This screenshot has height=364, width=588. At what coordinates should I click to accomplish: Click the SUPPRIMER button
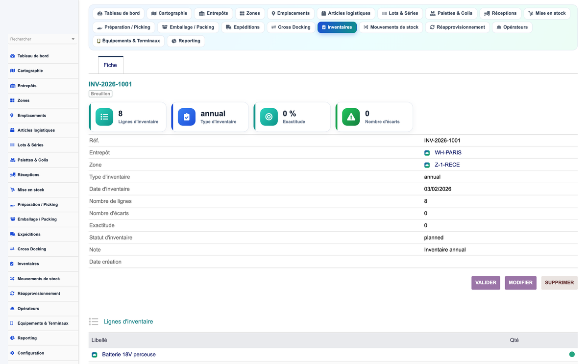[559, 283]
